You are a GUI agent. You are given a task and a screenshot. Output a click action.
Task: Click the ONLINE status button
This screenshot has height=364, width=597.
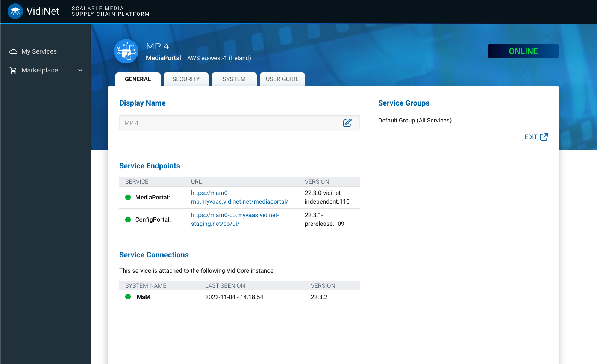(523, 51)
